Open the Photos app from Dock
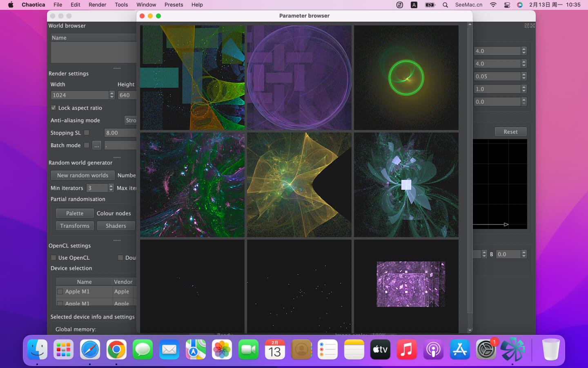Viewport: 588px width, 368px height. tap(222, 350)
